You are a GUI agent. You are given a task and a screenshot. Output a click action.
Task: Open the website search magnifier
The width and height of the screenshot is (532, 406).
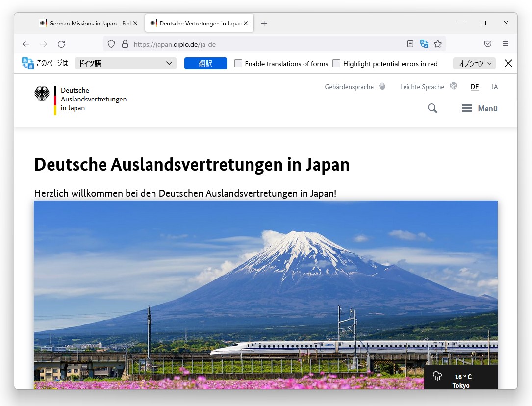tap(432, 108)
